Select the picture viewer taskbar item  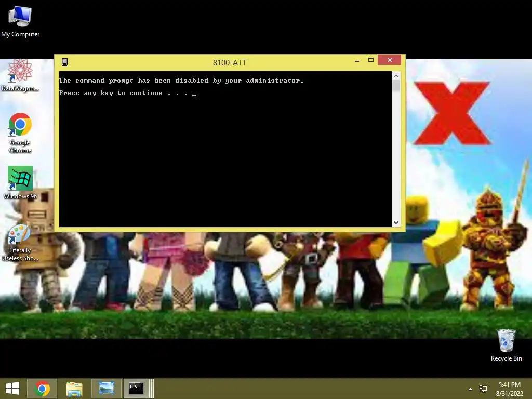[106, 389]
